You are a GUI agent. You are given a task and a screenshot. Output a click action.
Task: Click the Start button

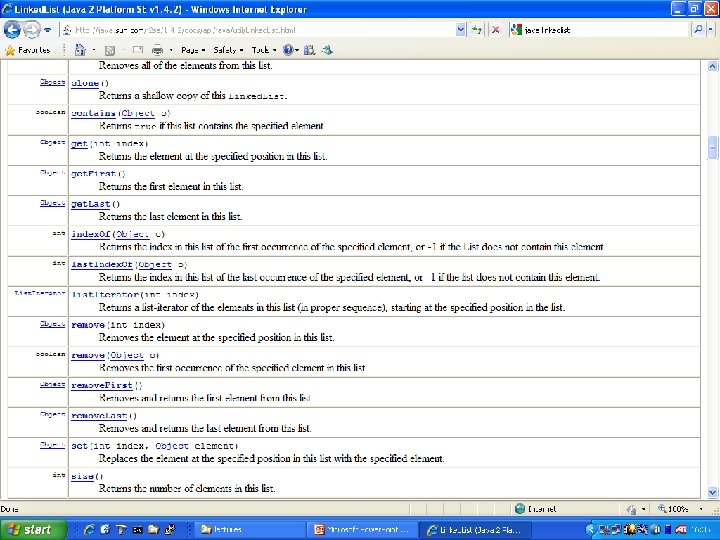(x=32, y=529)
